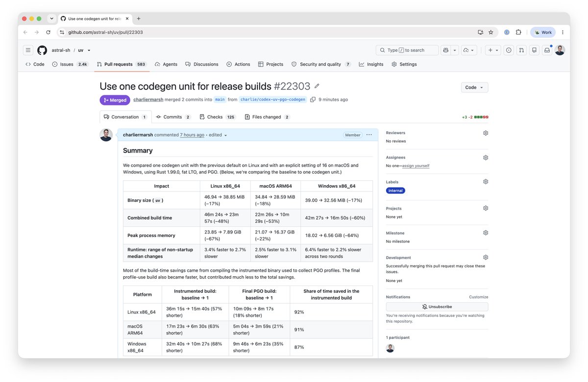
Task: Open the Work Chrome profile button
Action: [x=543, y=32]
